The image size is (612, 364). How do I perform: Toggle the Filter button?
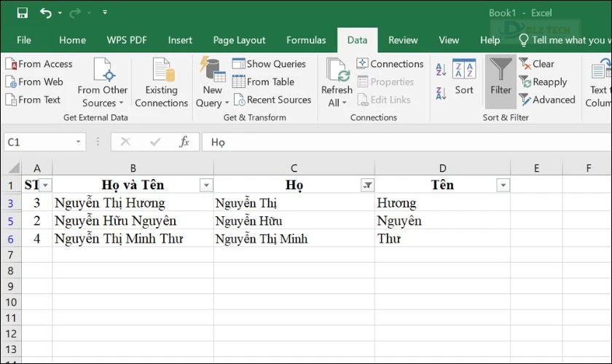tap(501, 82)
